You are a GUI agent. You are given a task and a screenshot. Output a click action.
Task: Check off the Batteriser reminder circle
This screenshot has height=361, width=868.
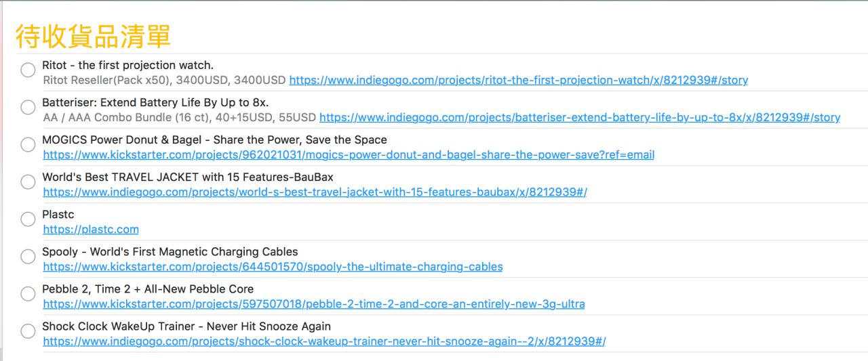pos(28,108)
